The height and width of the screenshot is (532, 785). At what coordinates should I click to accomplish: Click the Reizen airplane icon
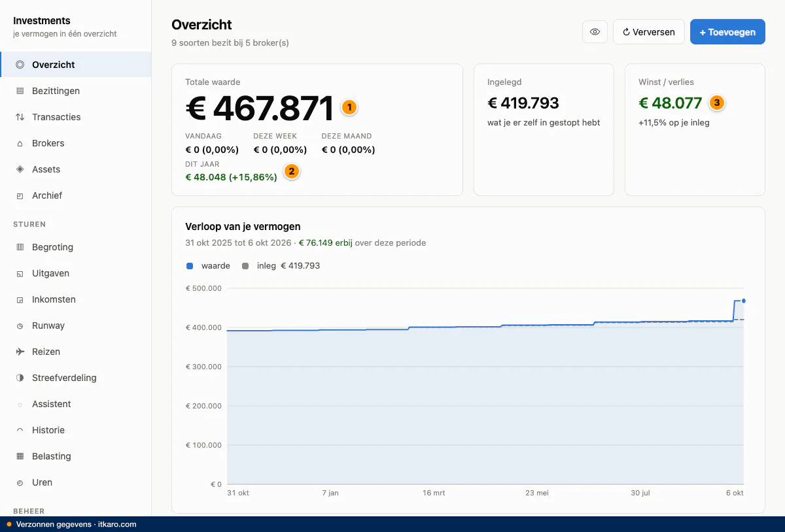[x=20, y=352]
